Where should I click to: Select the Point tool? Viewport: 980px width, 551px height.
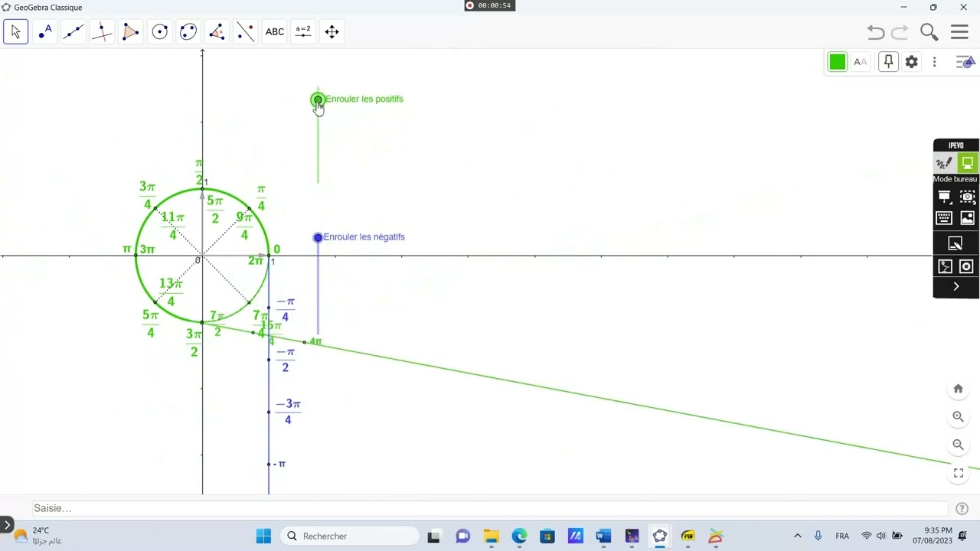pos(45,31)
